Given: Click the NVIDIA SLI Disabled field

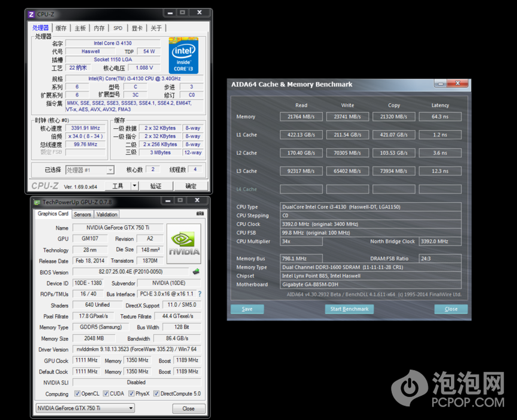Looking at the screenshot, I should coord(136,382).
